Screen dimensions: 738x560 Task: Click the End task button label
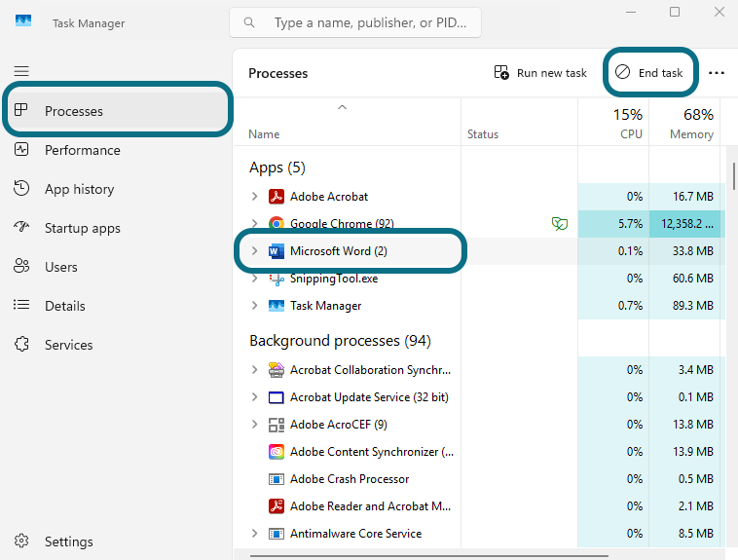point(660,73)
